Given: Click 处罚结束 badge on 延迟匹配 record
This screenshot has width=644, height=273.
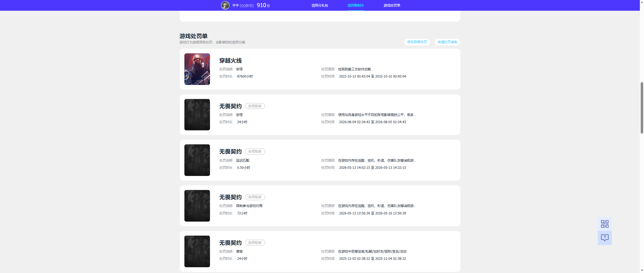Looking at the screenshot, I should tap(255, 151).
